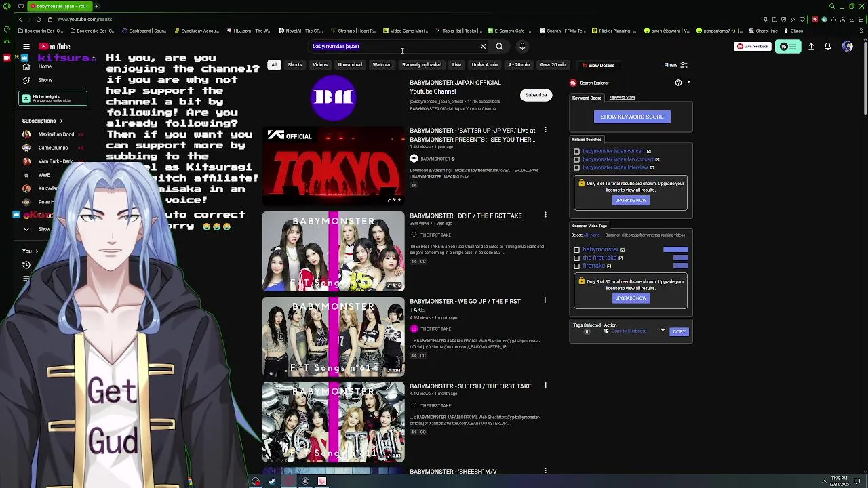Tick the babymonster video tag checkbox
Screen dimensions: 868x488
577,250
